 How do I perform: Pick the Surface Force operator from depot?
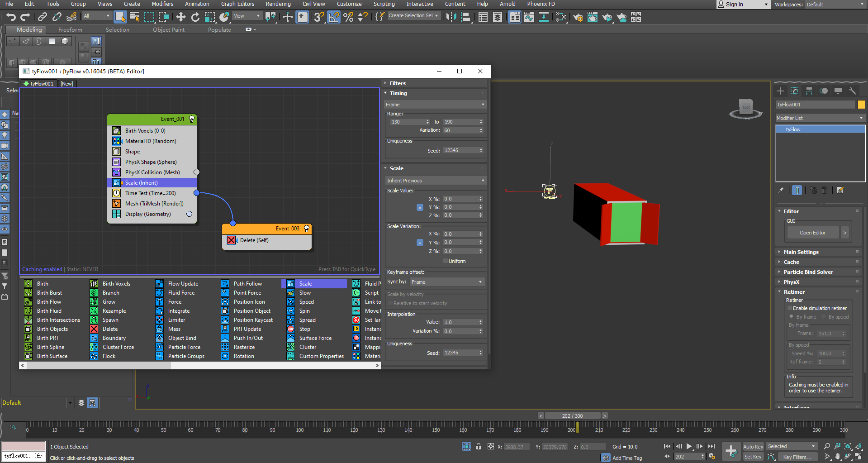pos(315,338)
